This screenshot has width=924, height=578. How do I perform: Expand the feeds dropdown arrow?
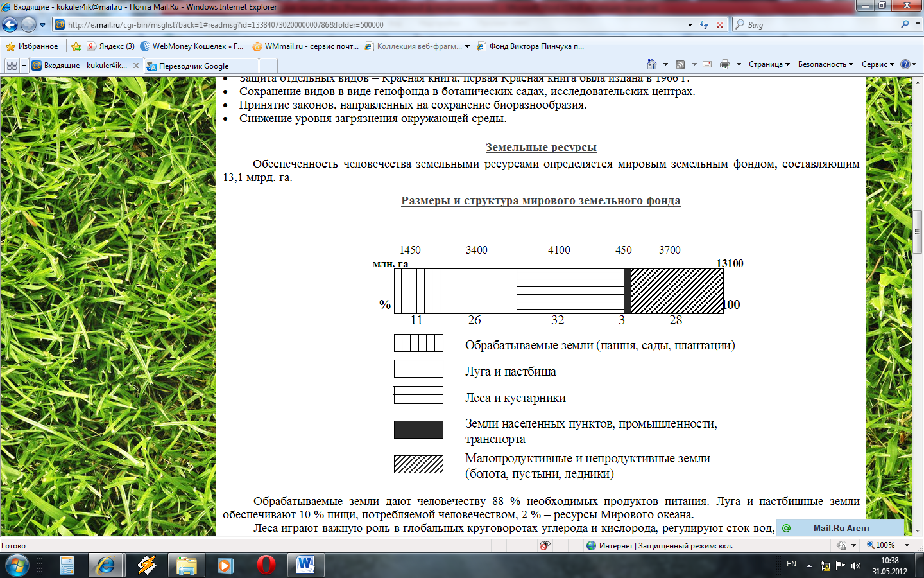694,64
